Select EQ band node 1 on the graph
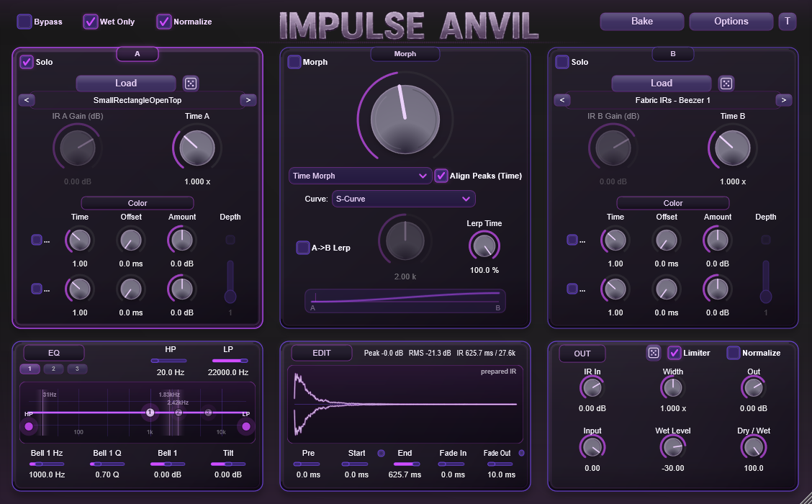Screen dimensions: 812x504 [x=150, y=413]
